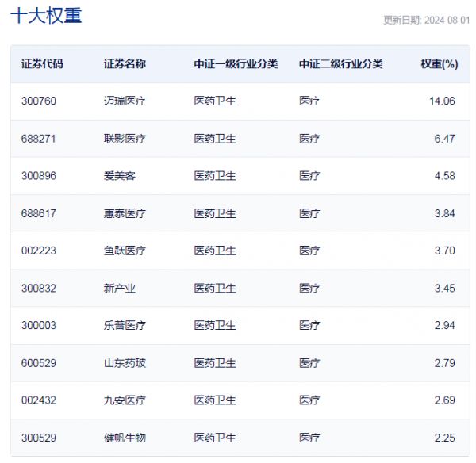Click 医疗 sub-industry in 鱼跃医疗 row
The width and height of the screenshot is (476, 463).
point(309,251)
